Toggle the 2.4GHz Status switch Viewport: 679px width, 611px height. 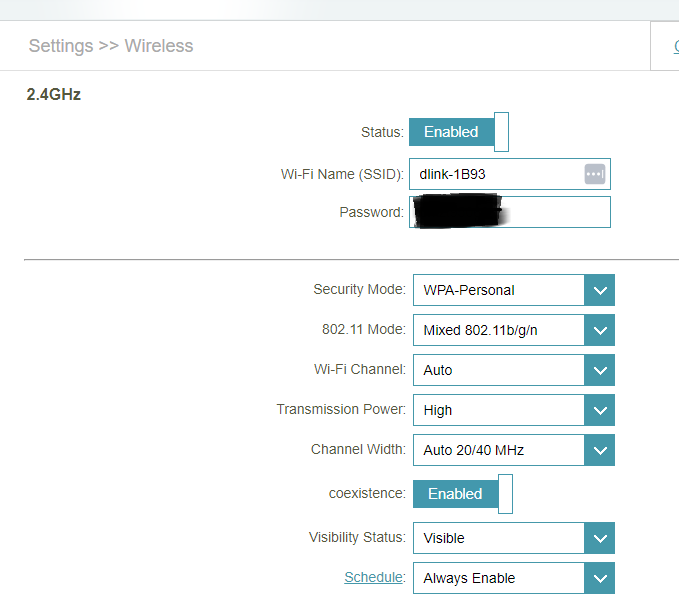(459, 132)
